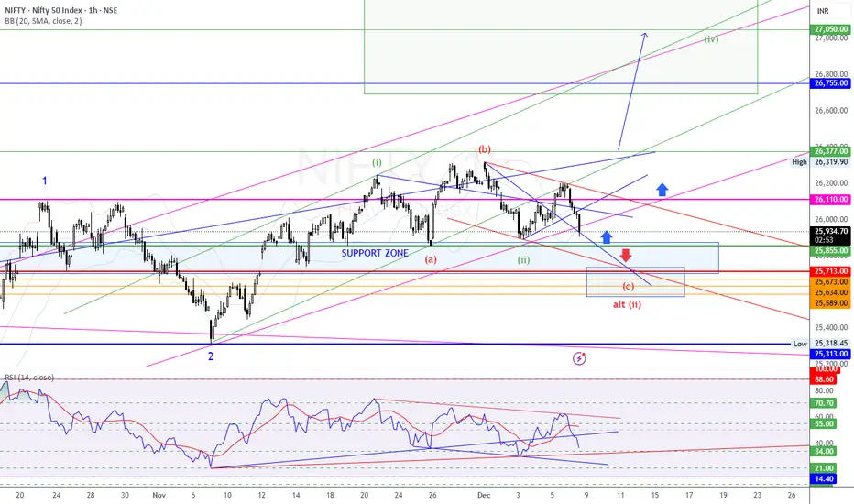Select the alt (ii) label
This screenshot has width=854, height=504.
coord(627,304)
